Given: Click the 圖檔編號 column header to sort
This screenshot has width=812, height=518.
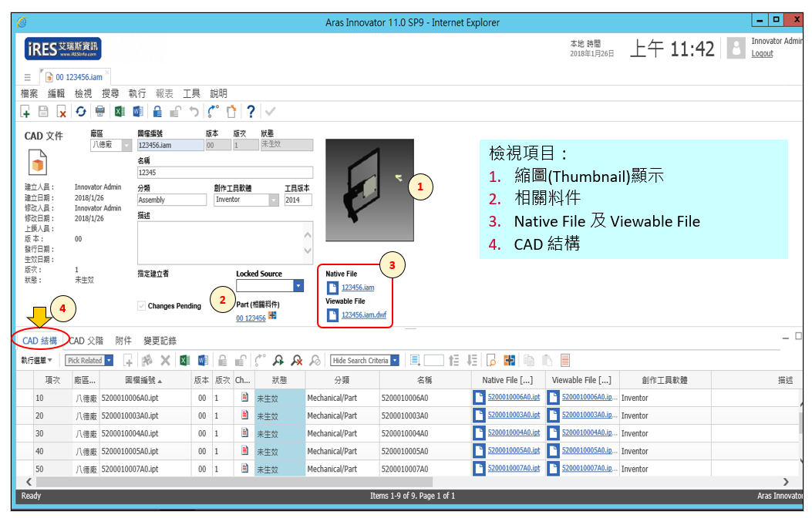Looking at the screenshot, I should pos(143,380).
